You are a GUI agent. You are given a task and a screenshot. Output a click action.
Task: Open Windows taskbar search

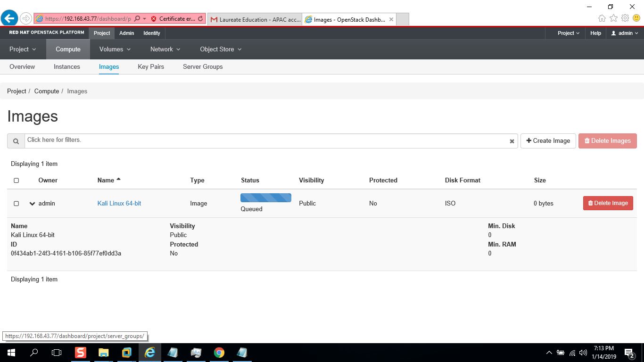[34, 353]
